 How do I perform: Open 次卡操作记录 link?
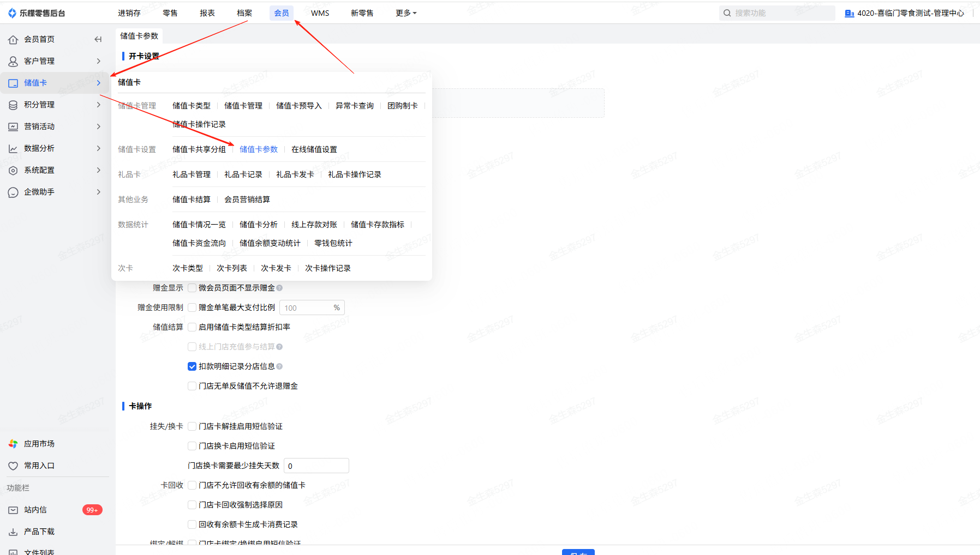pos(328,268)
